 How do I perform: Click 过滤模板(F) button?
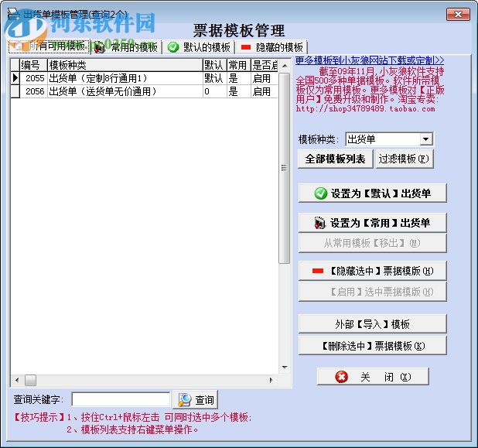coord(405,159)
